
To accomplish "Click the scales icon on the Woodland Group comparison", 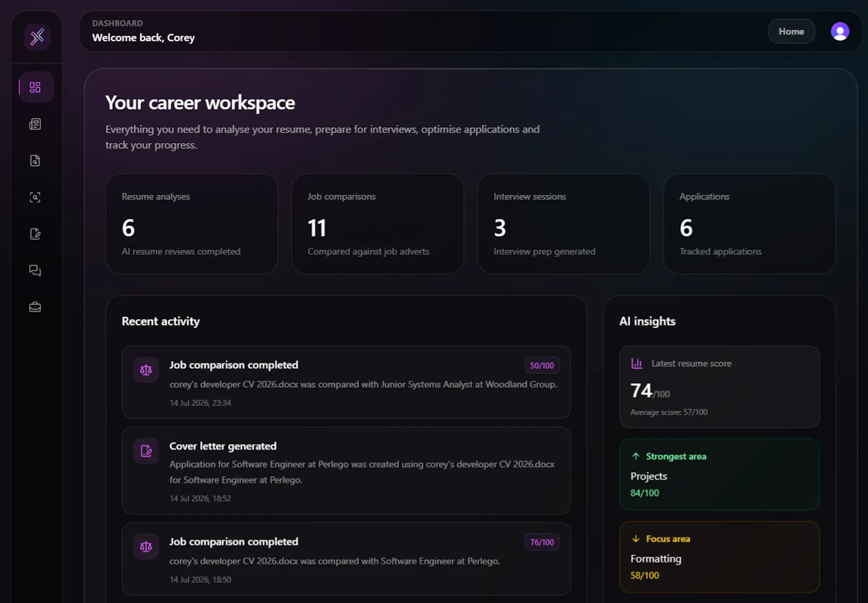I will point(146,370).
